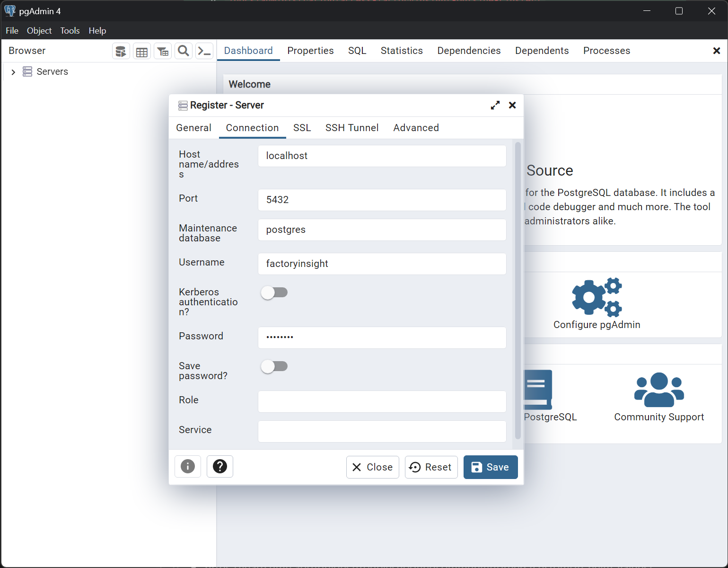Open Search Objects magnifier icon
The width and height of the screenshot is (728, 568).
(x=184, y=51)
